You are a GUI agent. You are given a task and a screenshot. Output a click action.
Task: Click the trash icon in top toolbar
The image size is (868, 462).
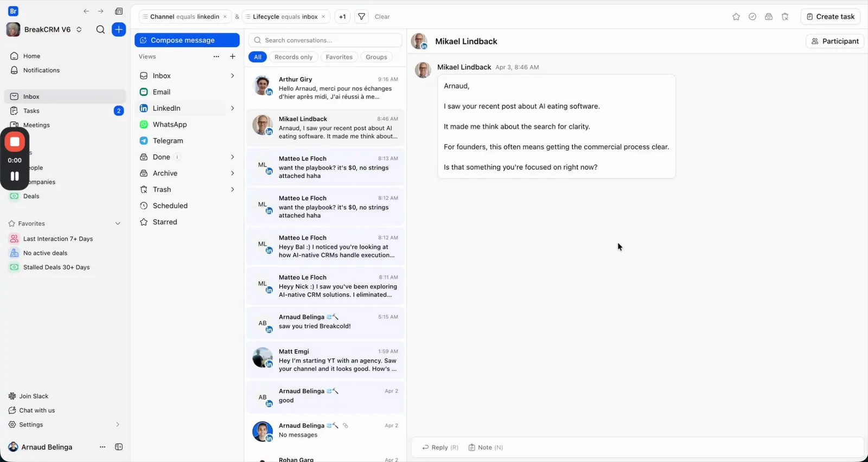(785, 17)
